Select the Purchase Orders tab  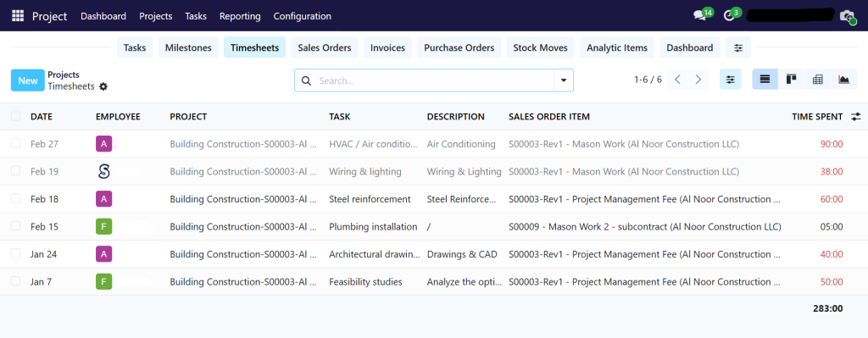click(x=459, y=47)
